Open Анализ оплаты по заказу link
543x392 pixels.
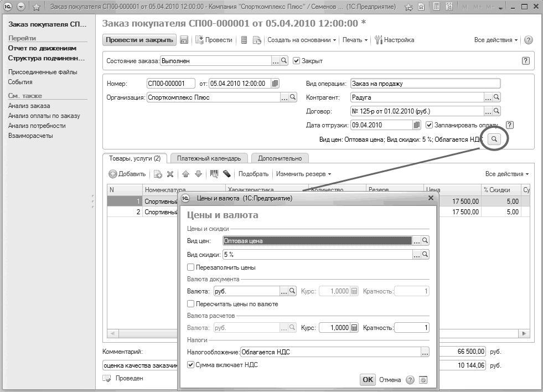(x=44, y=116)
